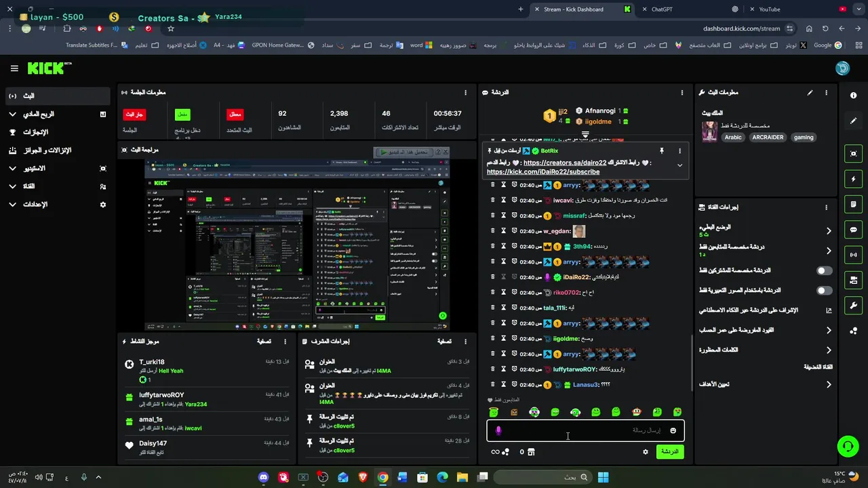Click the broadcast signal icon in right rail
Viewport: 868px width, 488px height.
pyautogui.click(x=853, y=255)
